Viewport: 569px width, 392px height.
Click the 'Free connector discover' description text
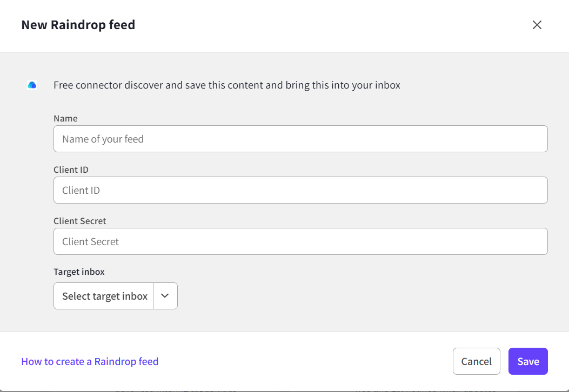pos(227,85)
